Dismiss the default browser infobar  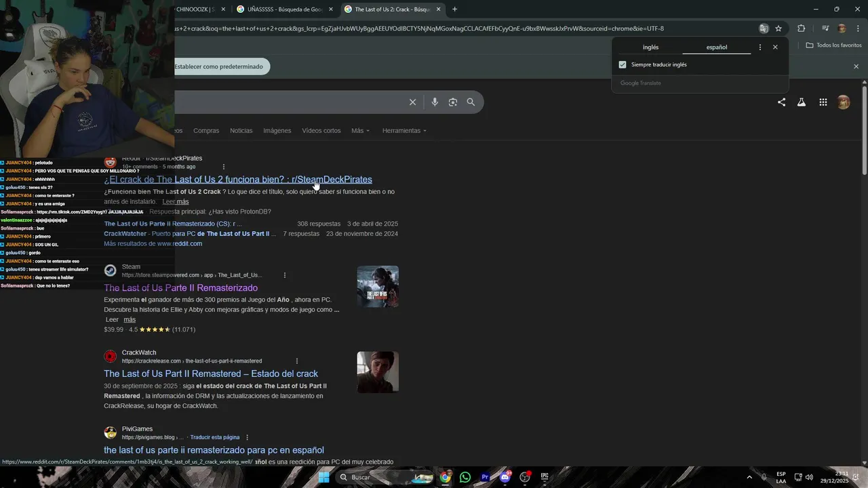(856, 66)
